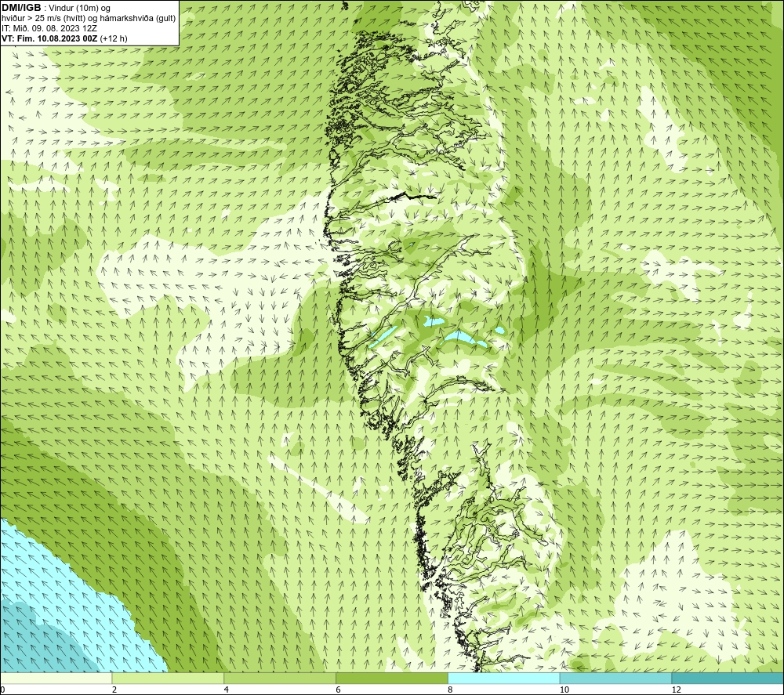784x695 pixels.
Task: Select the teal color segment above 12 m/s
Action: pos(728,678)
